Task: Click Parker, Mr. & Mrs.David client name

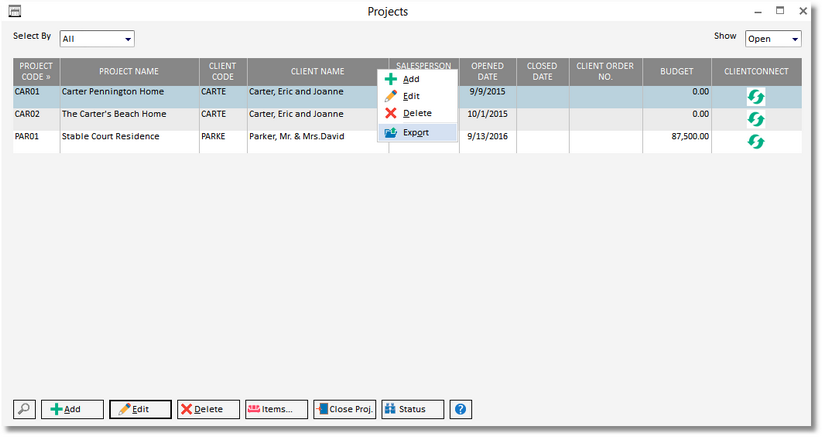Action: point(297,137)
